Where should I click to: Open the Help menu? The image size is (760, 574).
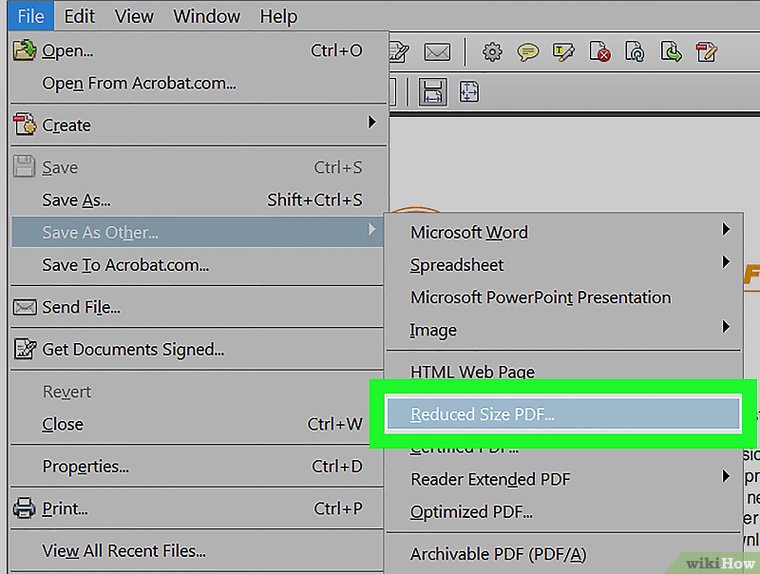[x=278, y=16]
